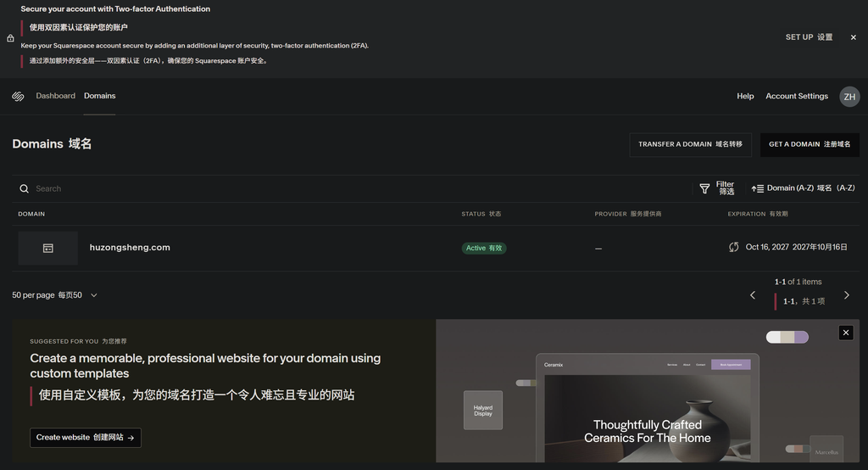Click the Active status badge
868x470 pixels.
pyautogui.click(x=484, y=249)
